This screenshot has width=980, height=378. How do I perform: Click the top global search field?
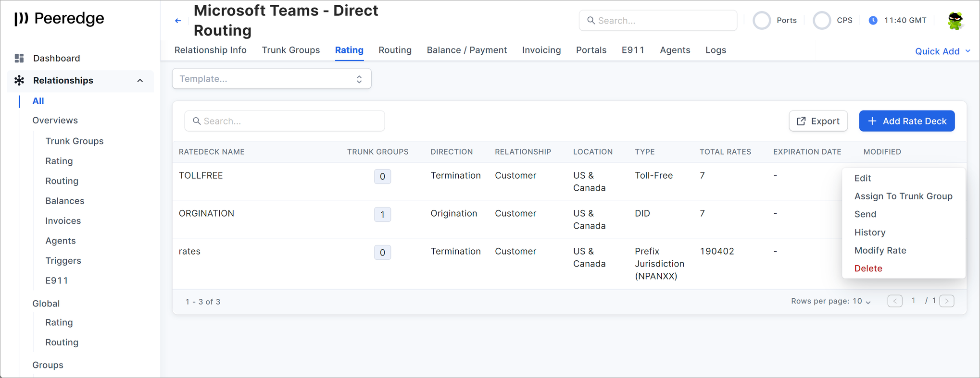coord(658,20)
